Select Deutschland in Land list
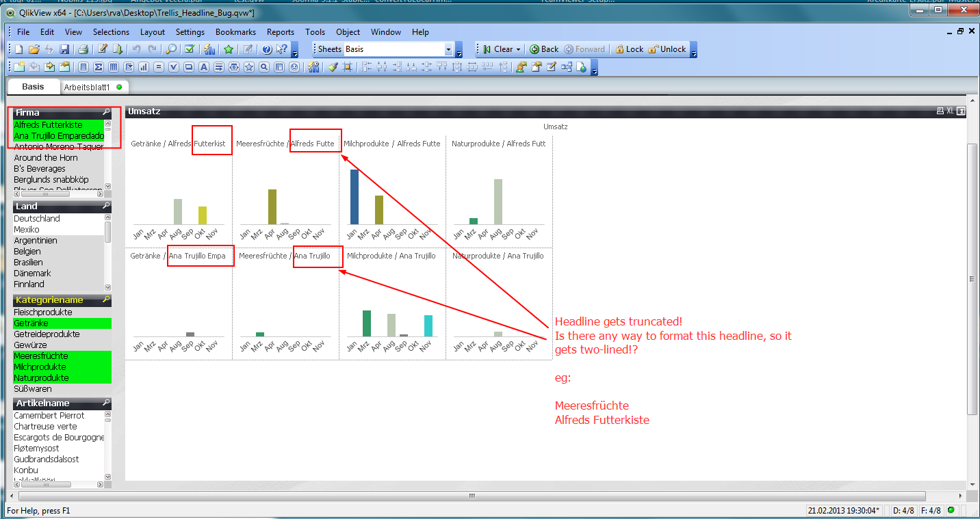The width and height of the screenshot is (980, 519). point(58,219)
